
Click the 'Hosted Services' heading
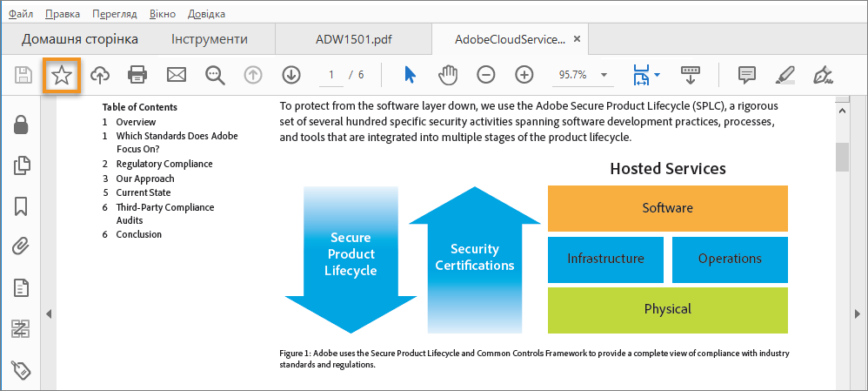point(668,169)
